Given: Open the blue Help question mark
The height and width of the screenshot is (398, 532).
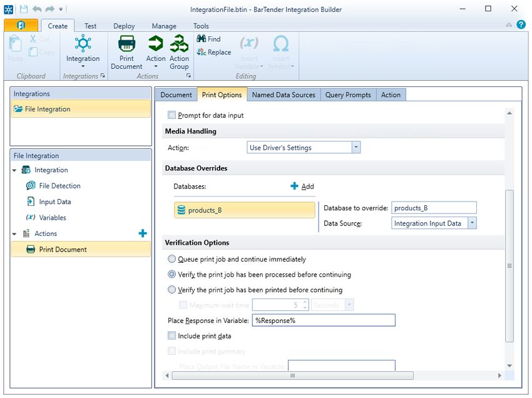Looking at the screenshot, I should tap(521, 24).
